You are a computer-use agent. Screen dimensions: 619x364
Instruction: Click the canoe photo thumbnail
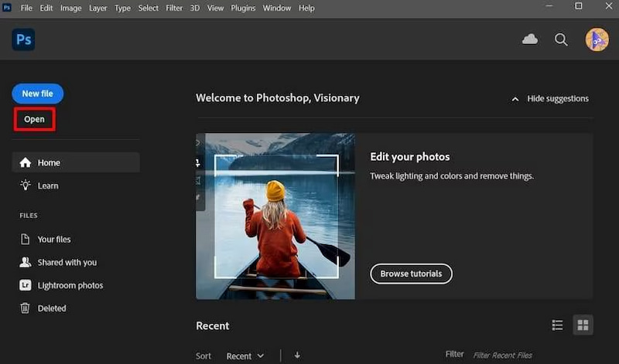click(x=275, y=216)
